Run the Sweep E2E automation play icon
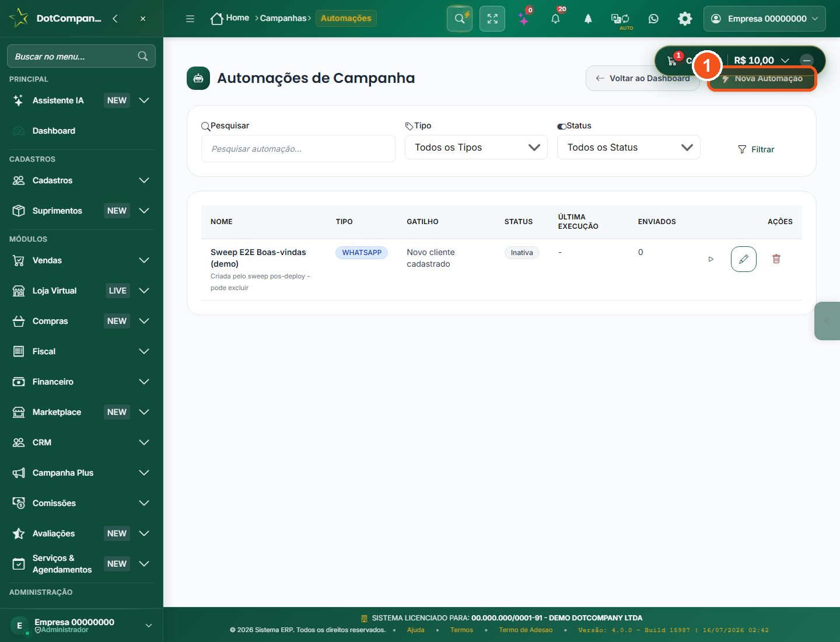840x642 pixels. [710, 259]
